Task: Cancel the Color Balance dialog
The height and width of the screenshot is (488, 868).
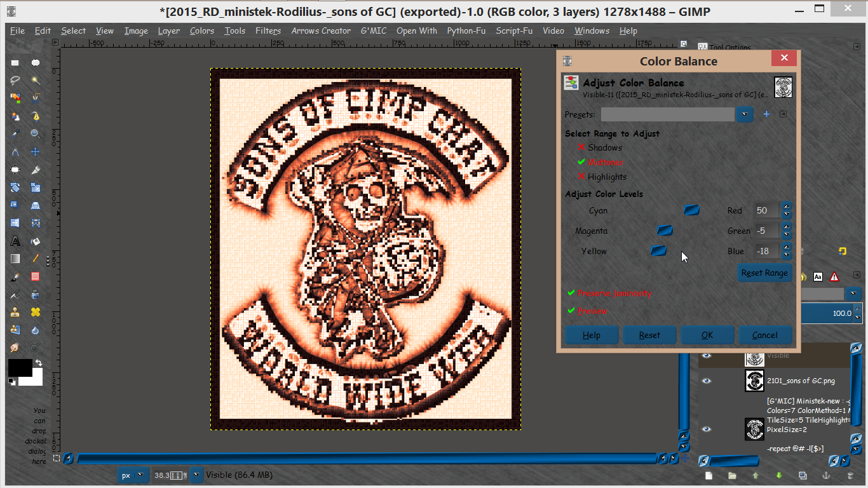Action: 765,335
